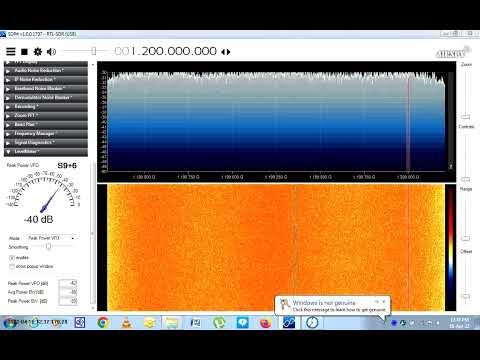Viewport: 480px width, 360px height.
Task: Open uTorrent from the taskbar
Action: [219, 323]
